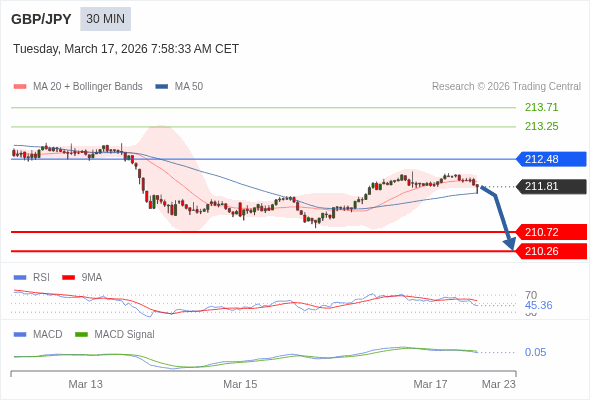This screenshot has height=400, width=590.
Task: Click the MA 20 + Bollinger Bands legend text
Action: 88,87
